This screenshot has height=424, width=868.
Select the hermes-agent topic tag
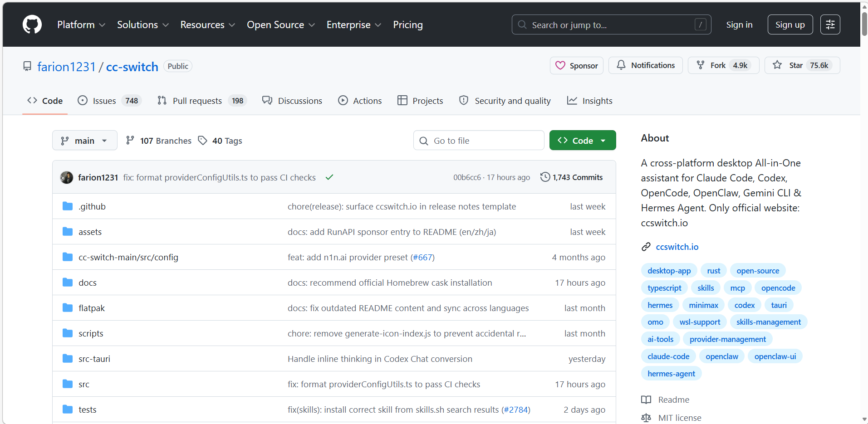point(671,374)
